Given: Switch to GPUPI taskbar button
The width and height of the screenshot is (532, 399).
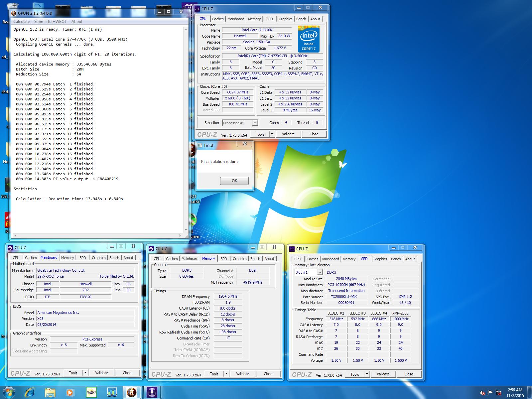Looking at the screenshot, I should (132, 393).
